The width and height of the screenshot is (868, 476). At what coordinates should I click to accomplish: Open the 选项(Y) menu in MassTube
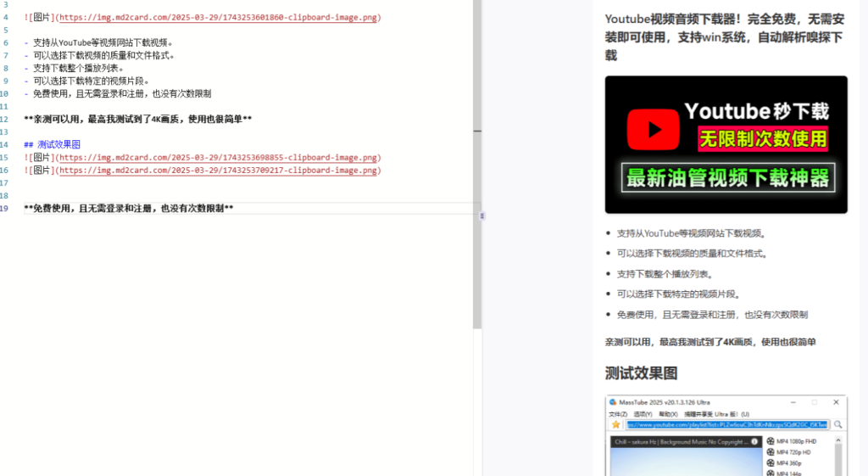tap(643, 414)
